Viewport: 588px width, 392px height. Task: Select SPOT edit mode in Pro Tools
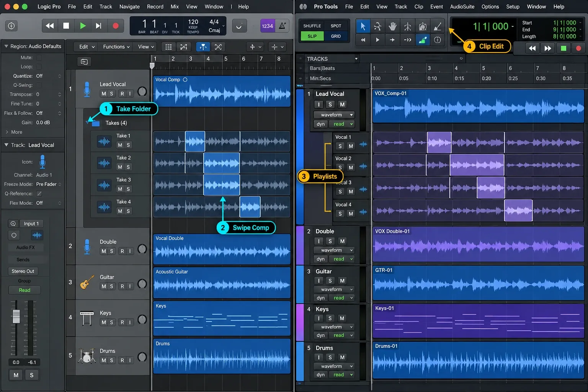pyautogui.click(x=336, y=26)
